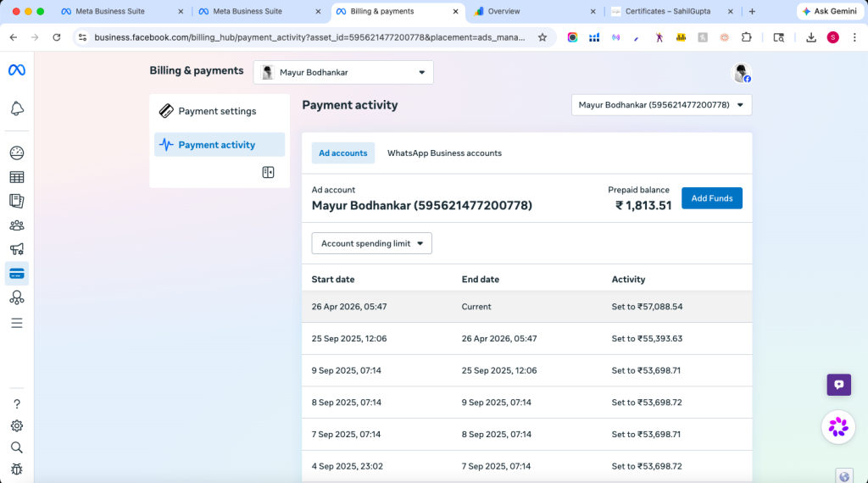Switch to WhatsApp Business accounts tab
Screen dimensions: 868x483
click(x=444, y=153)
